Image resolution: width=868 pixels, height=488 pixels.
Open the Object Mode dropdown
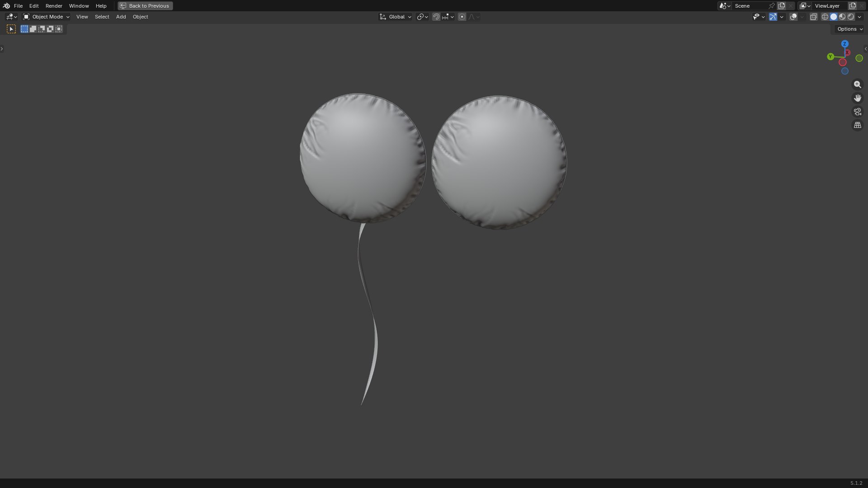(x=46, y=17)
